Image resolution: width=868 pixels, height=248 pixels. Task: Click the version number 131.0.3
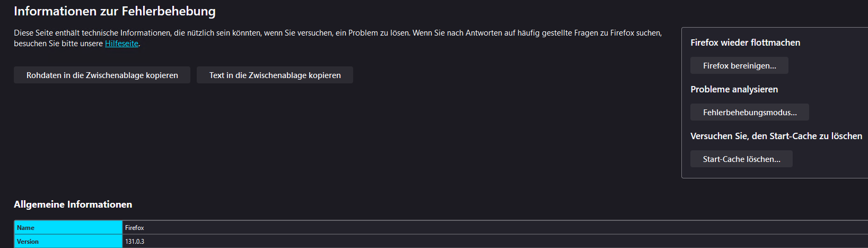click(135, 242)
